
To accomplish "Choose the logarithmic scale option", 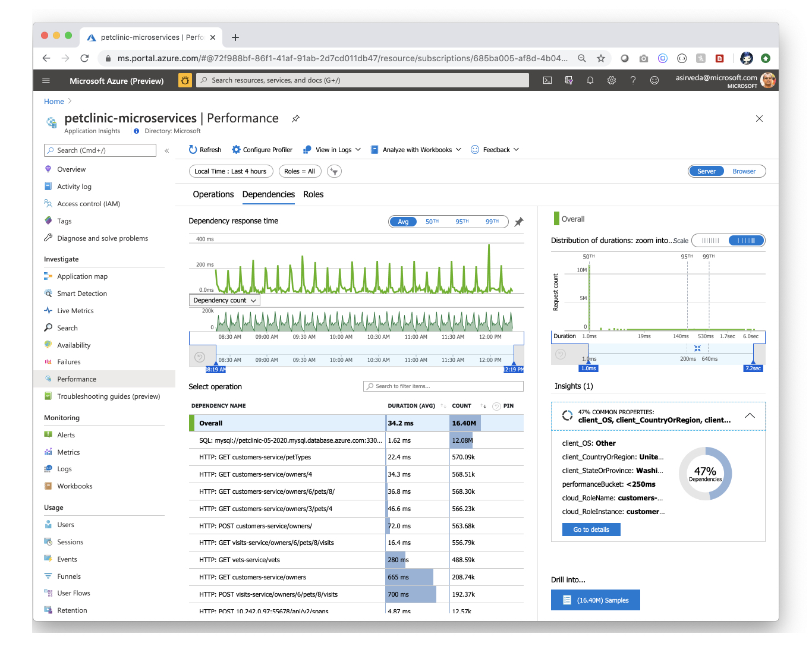I will pyautogui.click(x=746, y=241).
